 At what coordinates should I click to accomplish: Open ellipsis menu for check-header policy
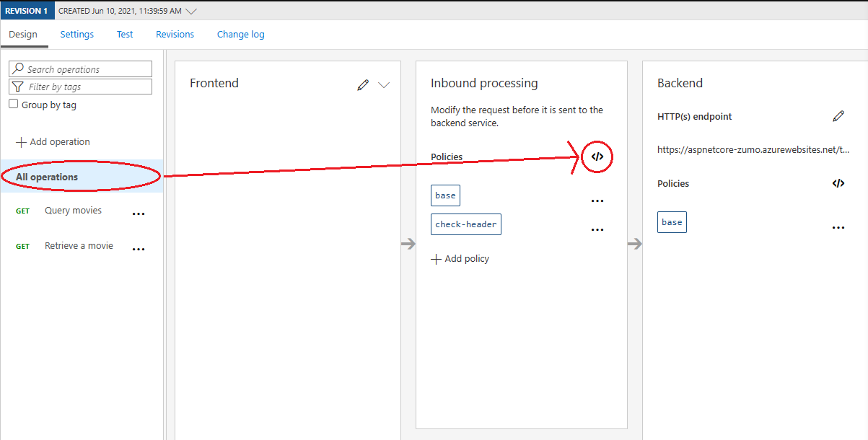[597, 230]
